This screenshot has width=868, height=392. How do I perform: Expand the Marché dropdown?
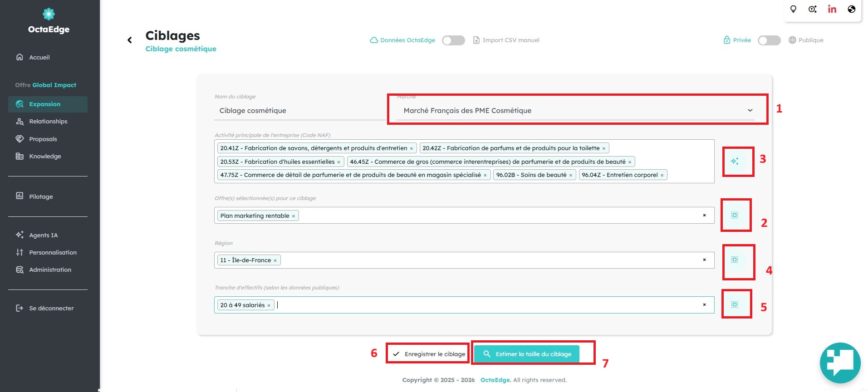(x=575, y=110)
